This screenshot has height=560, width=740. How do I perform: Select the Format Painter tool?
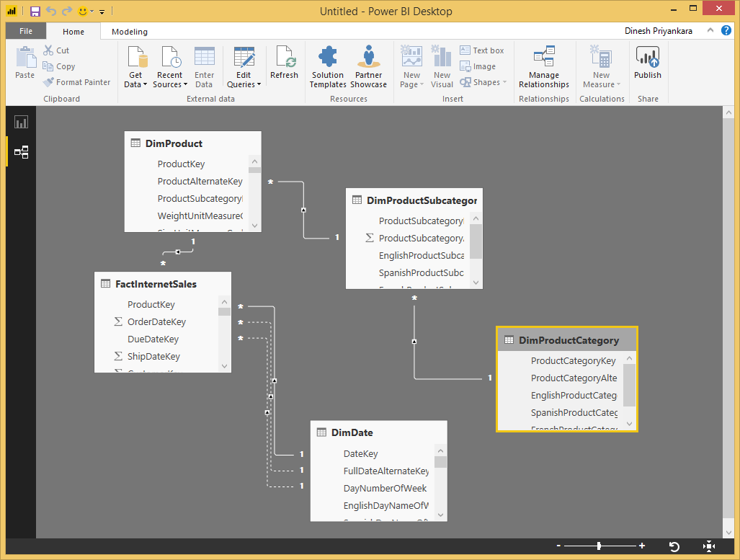coord(76,82)
